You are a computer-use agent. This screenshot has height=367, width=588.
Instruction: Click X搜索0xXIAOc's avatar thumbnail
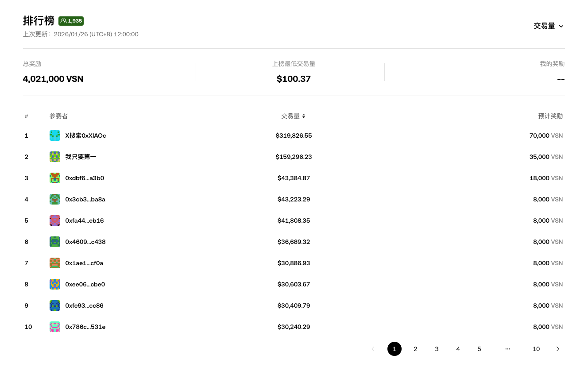(55, 135)
